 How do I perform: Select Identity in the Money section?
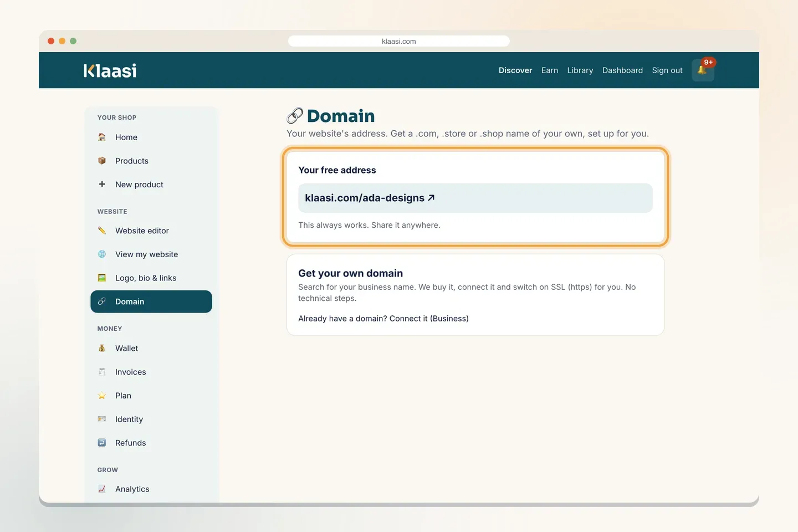[x=151, y=420]
